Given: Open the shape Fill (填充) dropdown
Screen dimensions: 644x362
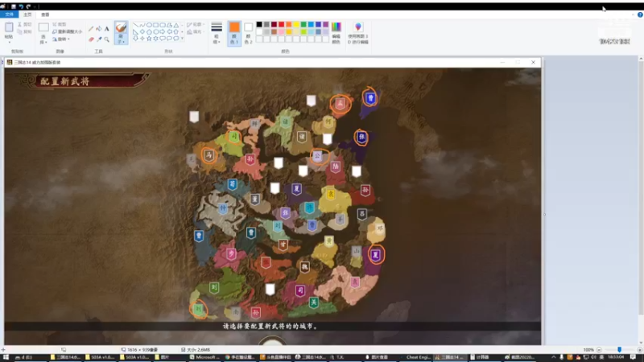Looking at the screenshot, I should 195,31.
